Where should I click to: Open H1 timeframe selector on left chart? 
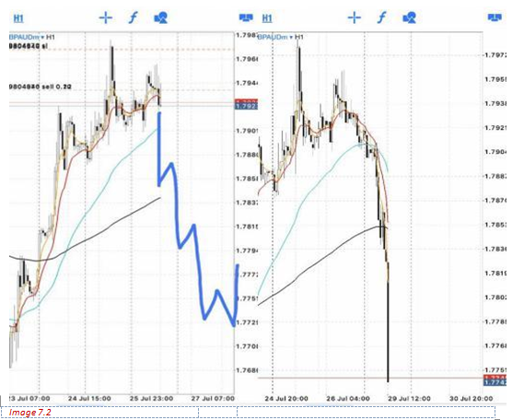pyautogui.click(x=18, y=17)
